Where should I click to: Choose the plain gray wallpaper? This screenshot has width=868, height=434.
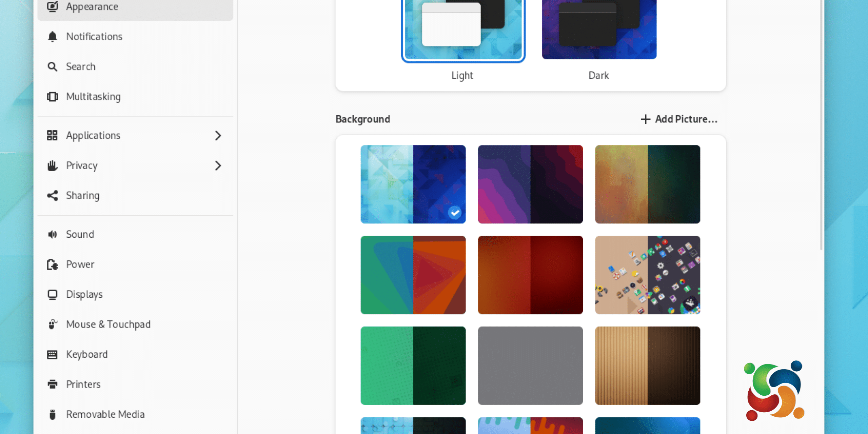click(530, 366)
